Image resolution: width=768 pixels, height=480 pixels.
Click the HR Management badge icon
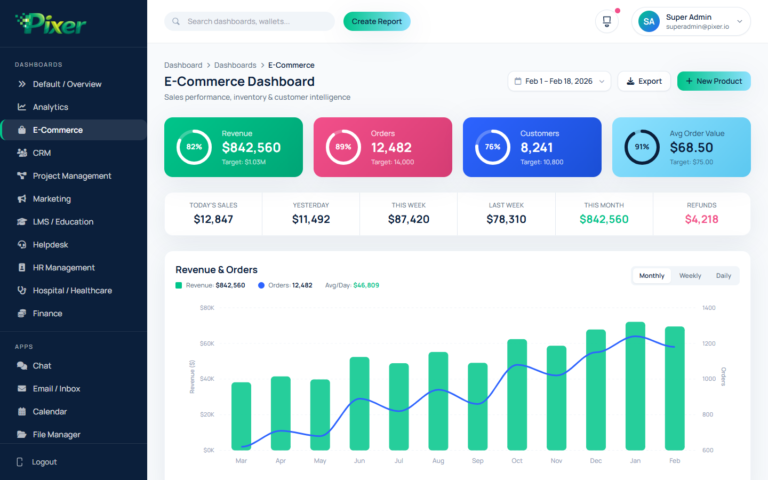[22, 267]
